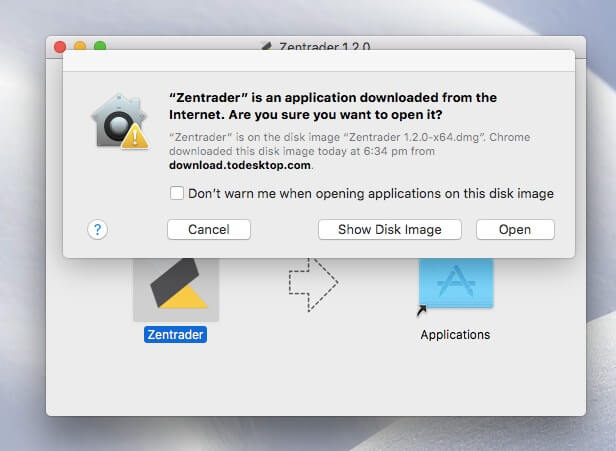
Task: Click the Show Disk Image button
Action: [389, 229]
